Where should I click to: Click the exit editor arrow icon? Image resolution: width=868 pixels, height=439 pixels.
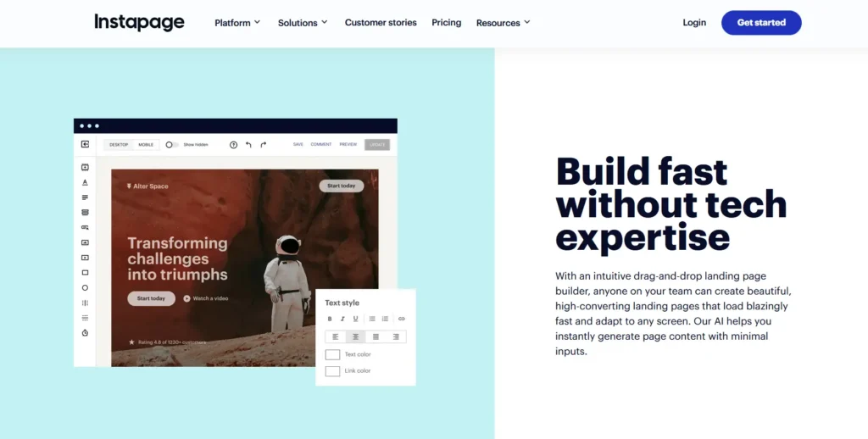[85, 145]
